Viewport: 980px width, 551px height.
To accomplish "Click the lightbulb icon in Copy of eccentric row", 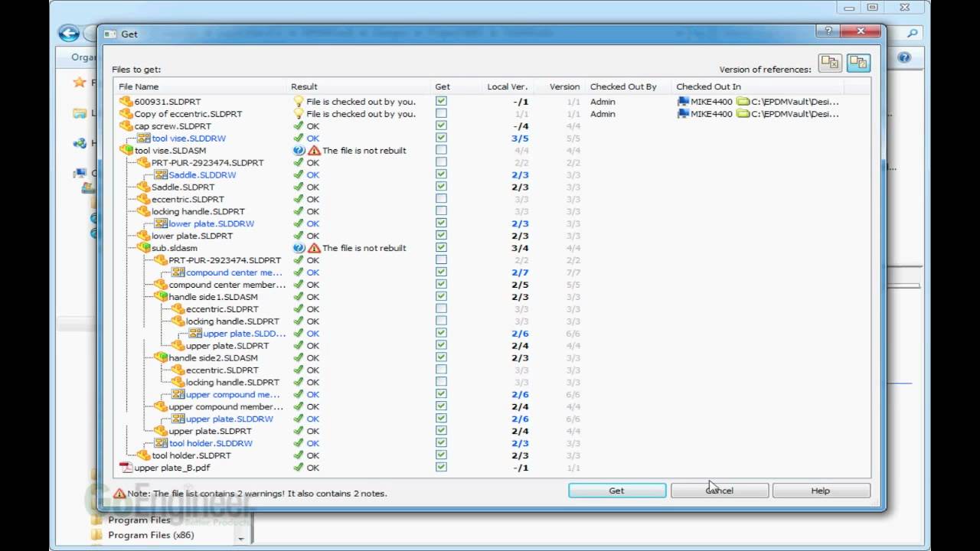I will coord(299,113).
